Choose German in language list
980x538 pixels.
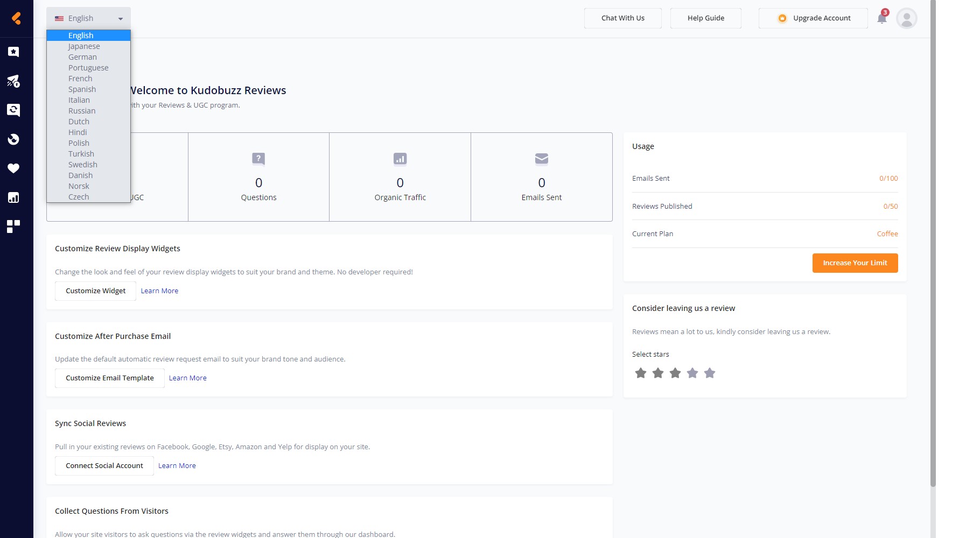tap(88, 57)
